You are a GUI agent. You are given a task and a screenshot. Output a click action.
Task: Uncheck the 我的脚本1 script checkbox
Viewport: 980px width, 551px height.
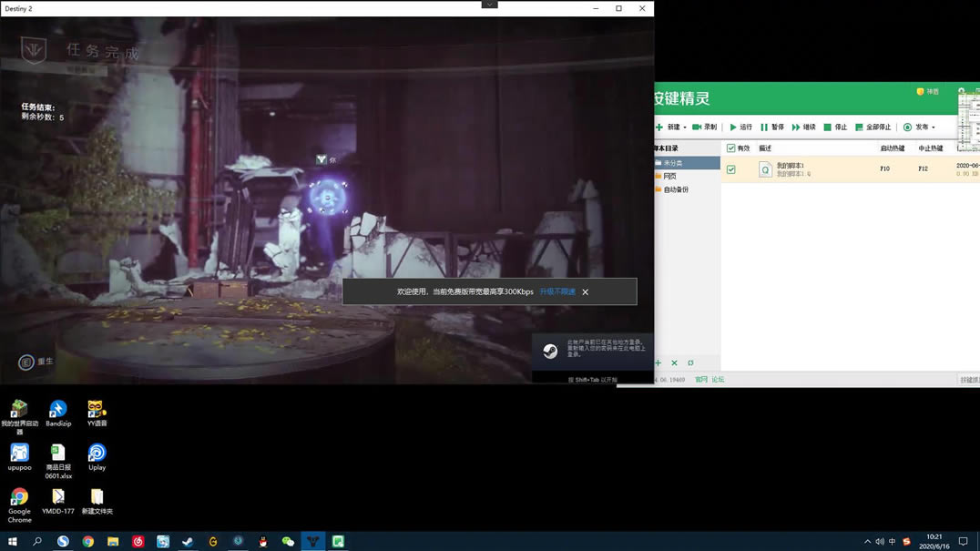(731, 169)
